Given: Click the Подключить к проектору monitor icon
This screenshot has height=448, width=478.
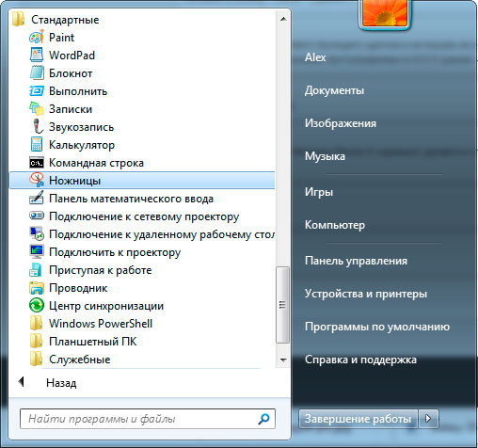Looking at the screenshot, I should 37,252.
